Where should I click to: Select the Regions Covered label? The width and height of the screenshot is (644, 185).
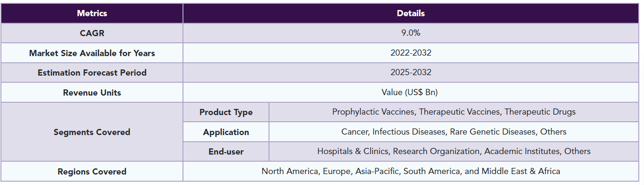tap(92, 171)
